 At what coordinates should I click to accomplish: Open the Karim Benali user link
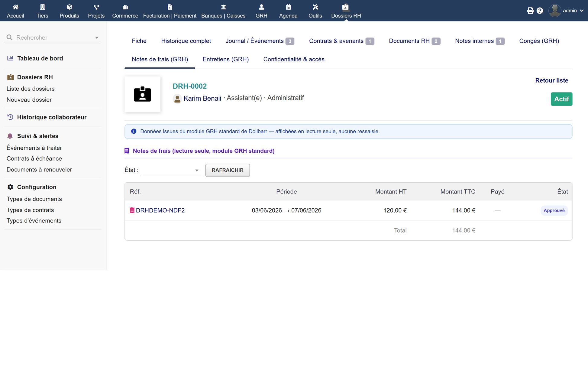pyautogui.click(x=202, y=98)
